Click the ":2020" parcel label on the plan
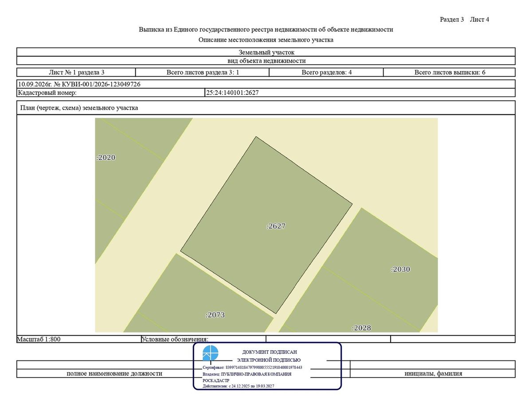Screen dimensions: 532x411 click(x=106, y=157)
